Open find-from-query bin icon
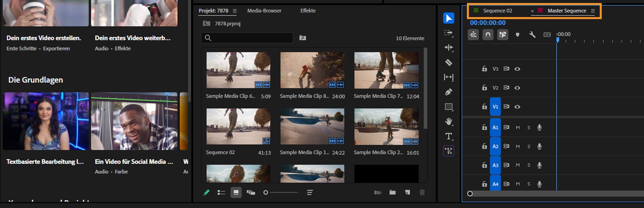The width and height of the screenshot is (644, 208). pos(303,38)
